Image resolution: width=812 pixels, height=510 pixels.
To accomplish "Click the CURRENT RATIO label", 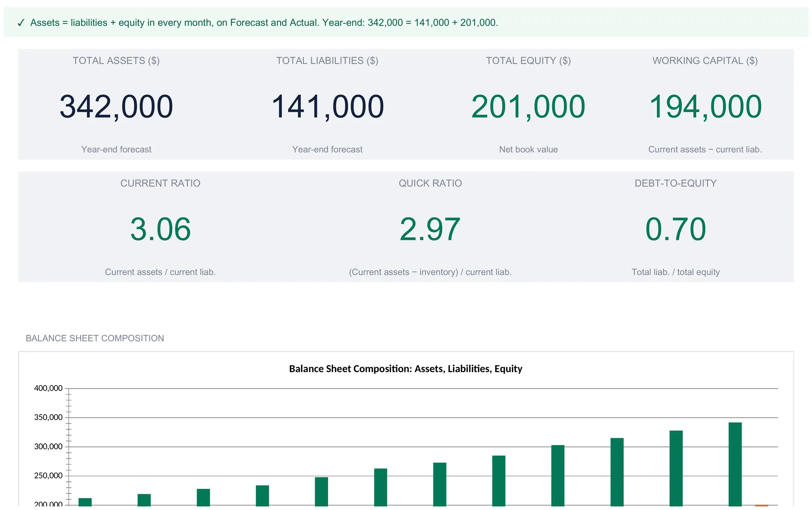I will coord(160,183).
